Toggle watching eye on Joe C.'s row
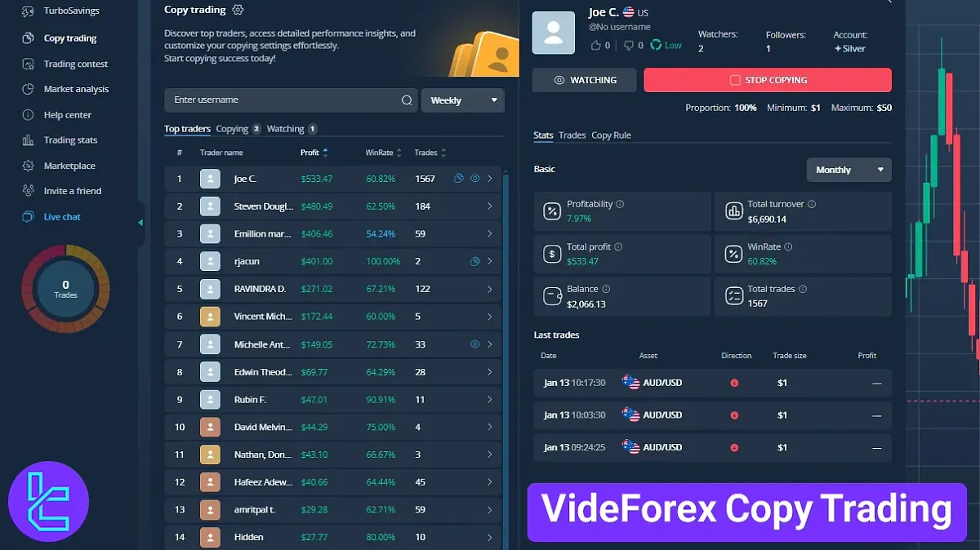This screenshot has width=980, height=550. pyautogui.click(x=474, y=178)
